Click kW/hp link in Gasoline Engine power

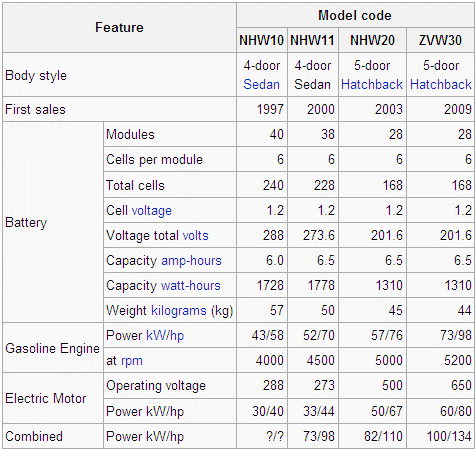(165, 336)
